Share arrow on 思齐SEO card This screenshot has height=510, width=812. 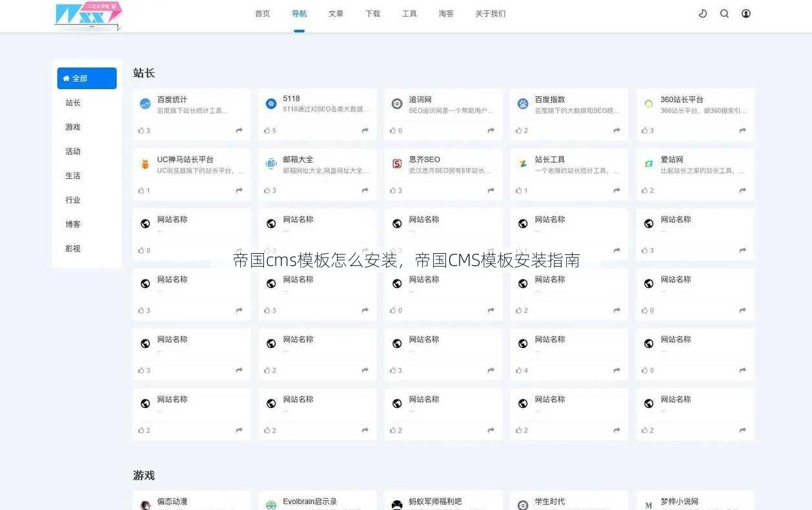tap(491, 190)
